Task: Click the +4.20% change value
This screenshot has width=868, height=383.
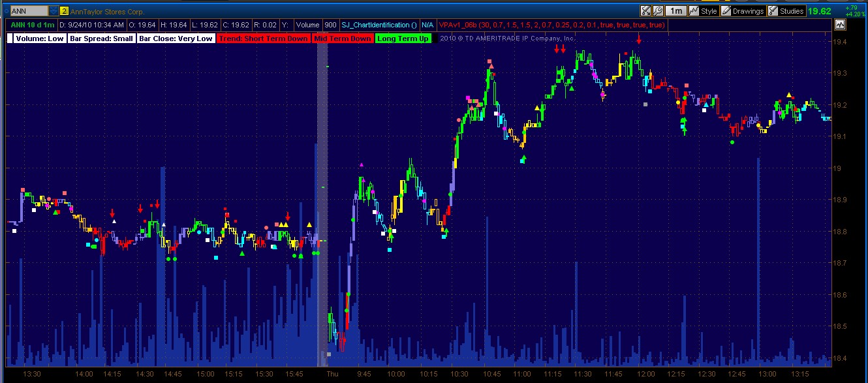Action: 854,13
